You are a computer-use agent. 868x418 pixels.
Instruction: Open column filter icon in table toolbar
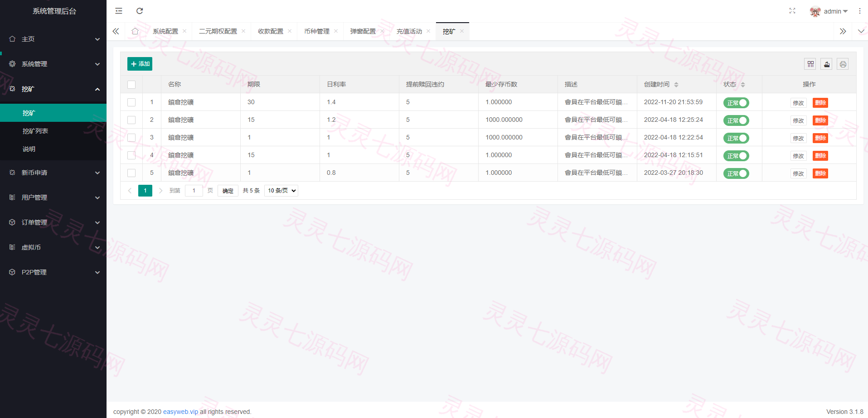click(810, 64)
